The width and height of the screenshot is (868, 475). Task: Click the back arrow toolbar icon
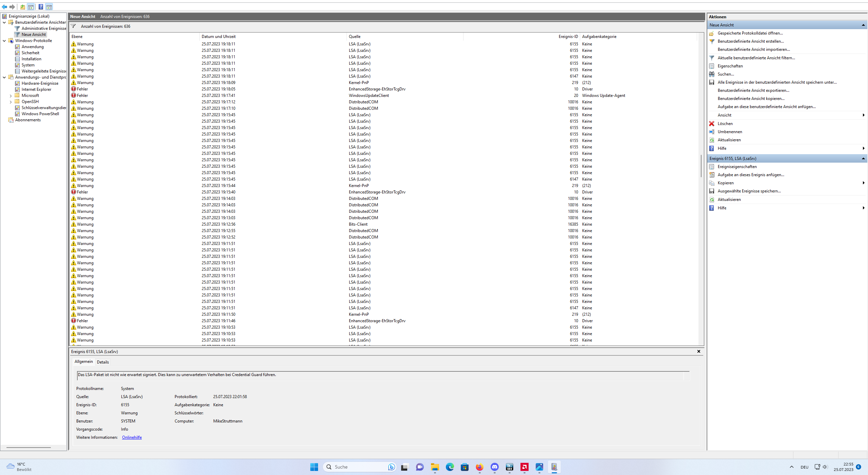coord(4,7)
